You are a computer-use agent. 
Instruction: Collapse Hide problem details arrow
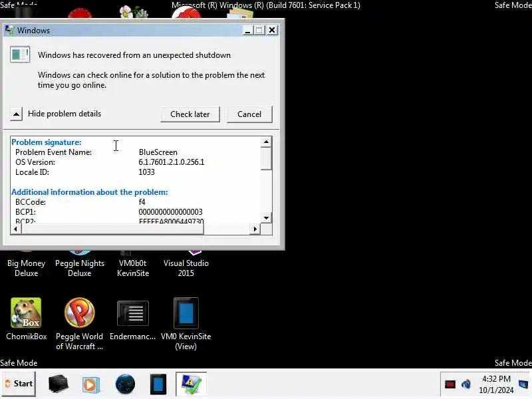(16, 114)
